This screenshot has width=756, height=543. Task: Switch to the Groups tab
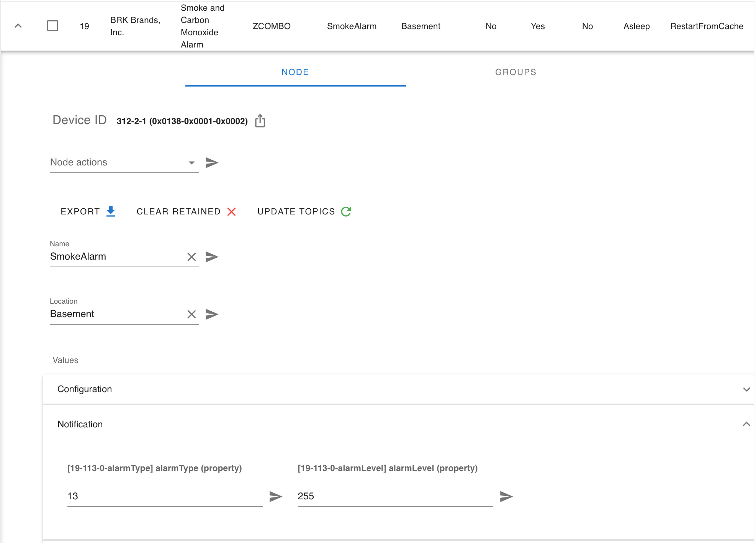[515, 72]
